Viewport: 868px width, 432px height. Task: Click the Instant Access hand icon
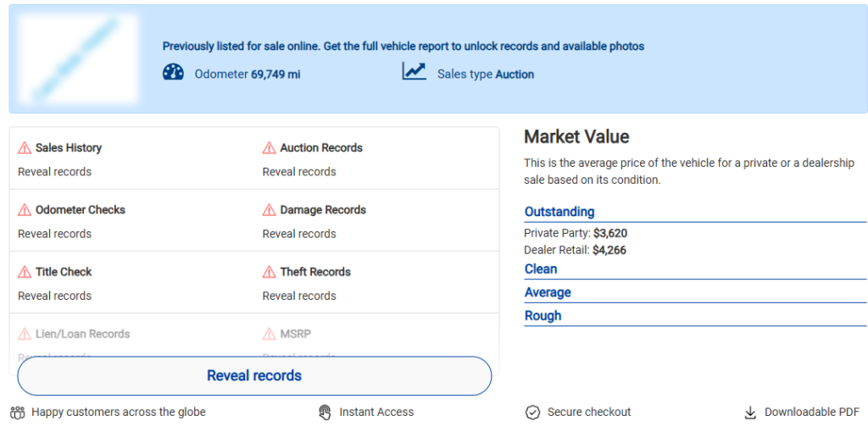pos(325,412)
